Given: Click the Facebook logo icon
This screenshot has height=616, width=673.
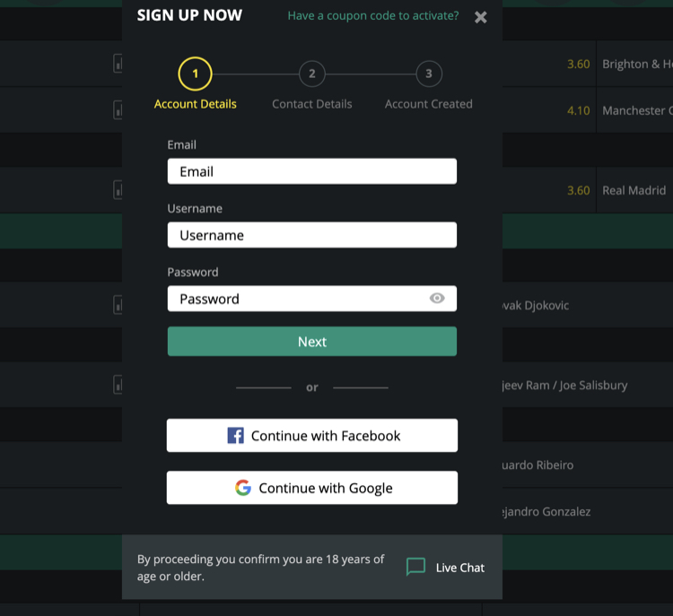Looking at the screenshot, I should (x=235, y=436).
